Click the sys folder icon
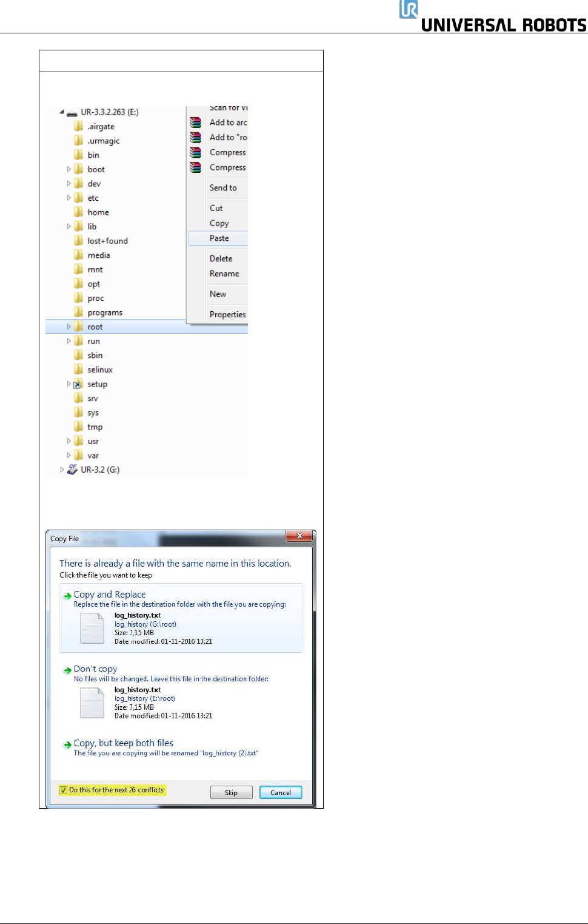588x924 pixels. (x=79, y=412)
